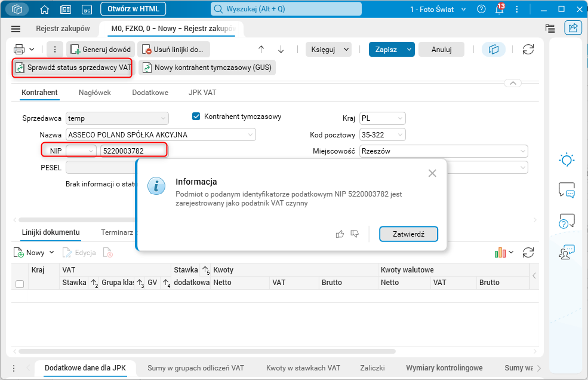Select the Kontrahent tab
This screenshot has width=588, height=380.
click(x=39, y=93)
